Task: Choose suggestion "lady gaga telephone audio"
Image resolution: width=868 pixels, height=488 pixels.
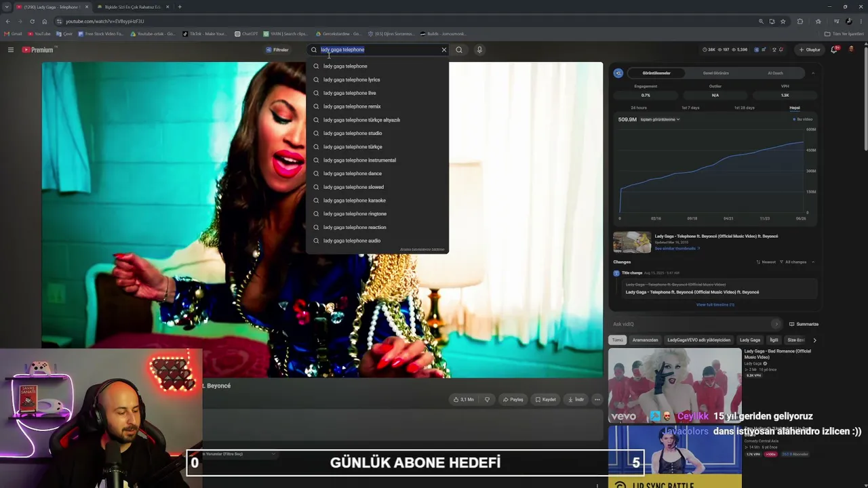Action: tap(377, 241)
